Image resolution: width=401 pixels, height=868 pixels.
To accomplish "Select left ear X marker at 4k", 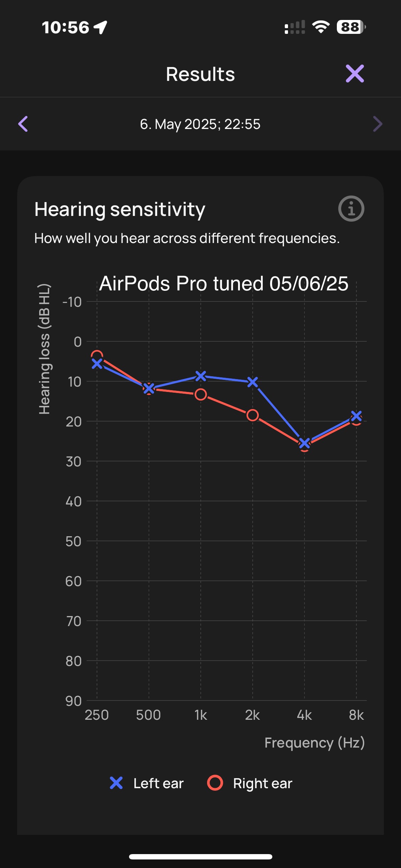I will tap(304, 443).
